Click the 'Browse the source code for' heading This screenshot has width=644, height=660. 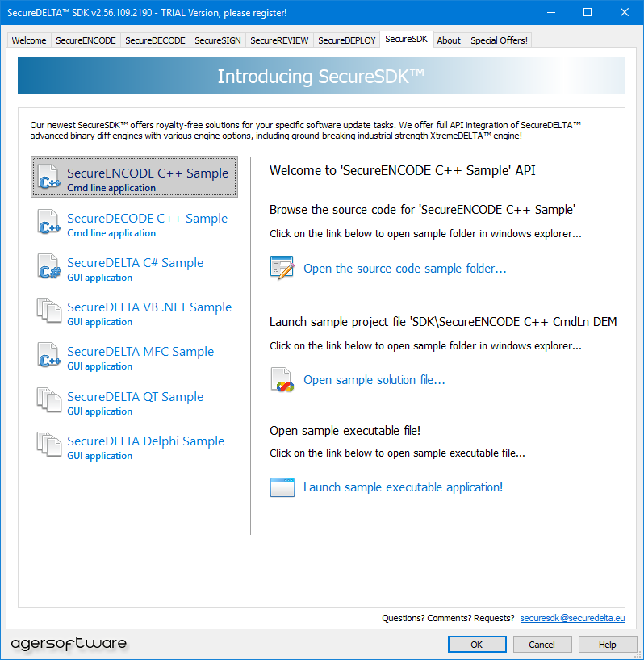tap(423, 210)
